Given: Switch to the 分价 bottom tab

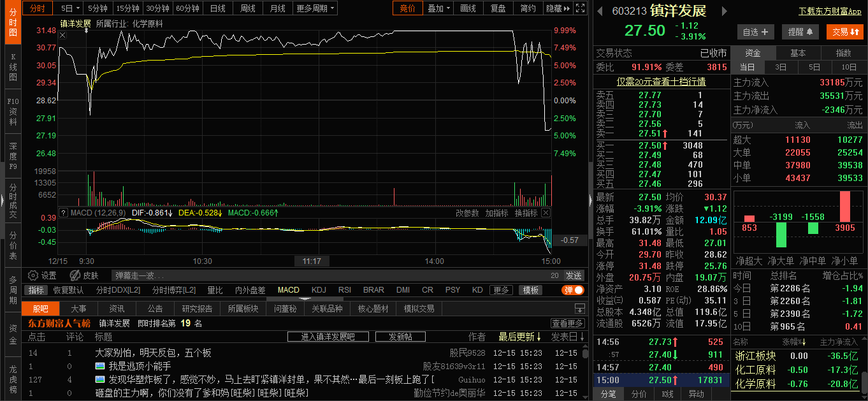Looking at the screenshot, I should [x=639, y=394].
